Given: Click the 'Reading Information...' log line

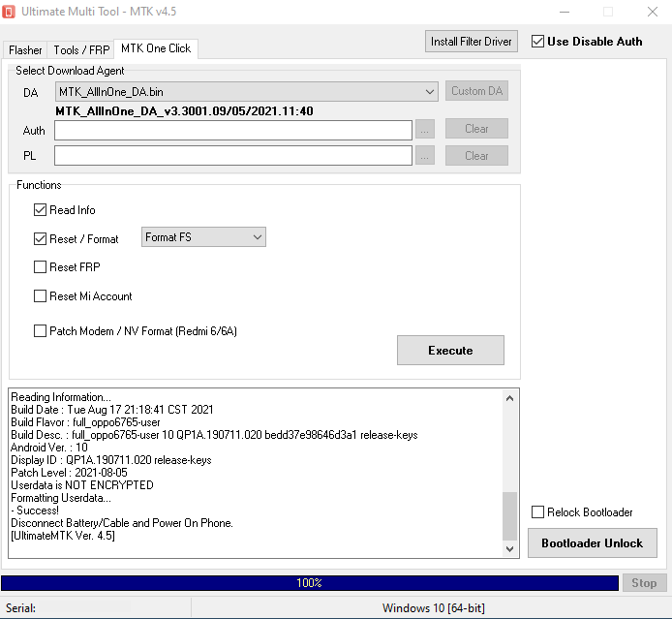Looking at the screenshot, I should tap(61, 397).
